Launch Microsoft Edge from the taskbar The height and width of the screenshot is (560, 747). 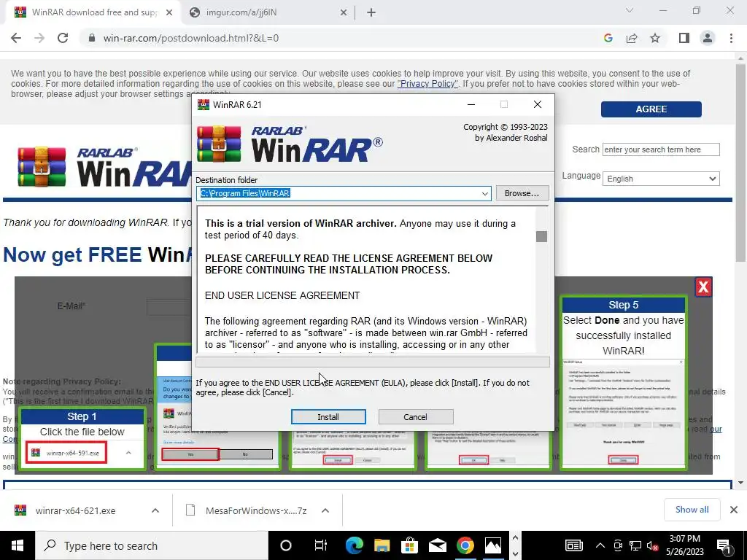click(354, 545)
